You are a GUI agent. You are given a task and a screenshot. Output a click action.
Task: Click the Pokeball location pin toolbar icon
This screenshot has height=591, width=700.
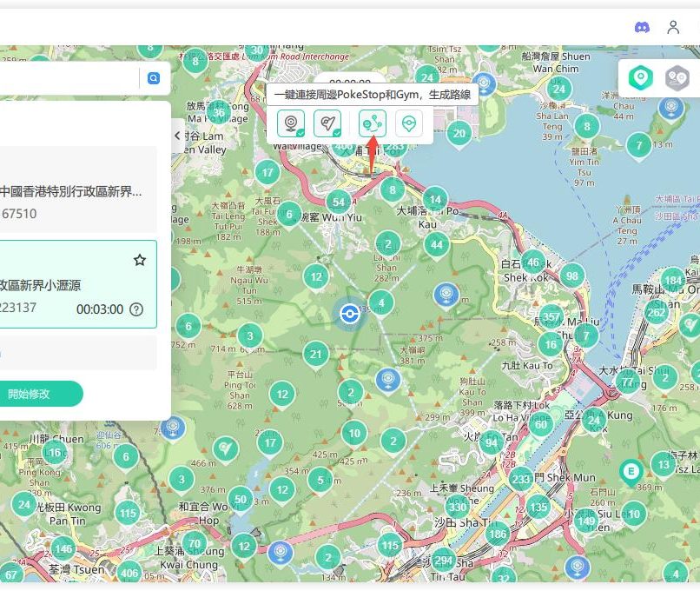[x=409, y=124]
